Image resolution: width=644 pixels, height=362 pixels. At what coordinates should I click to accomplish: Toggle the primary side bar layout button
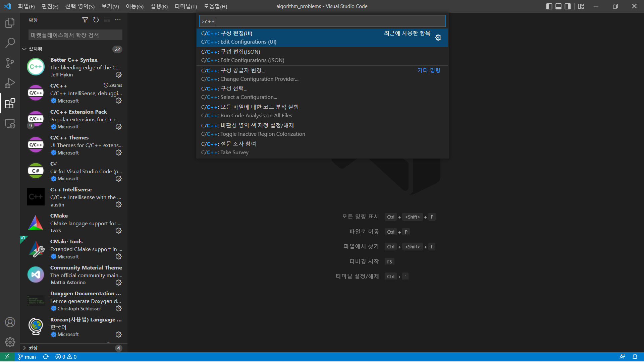549,6
